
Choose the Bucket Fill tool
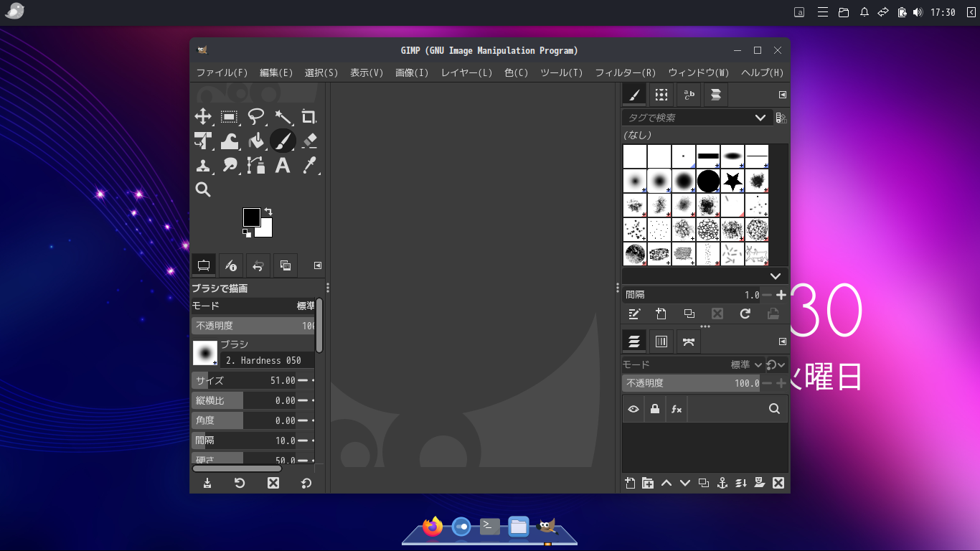click(x=256, y=141)
